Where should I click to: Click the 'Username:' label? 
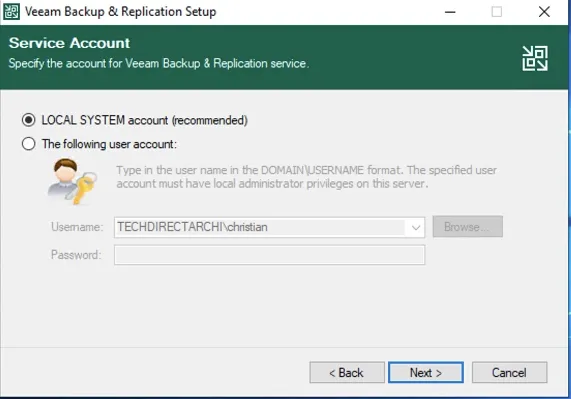point(77,227)
